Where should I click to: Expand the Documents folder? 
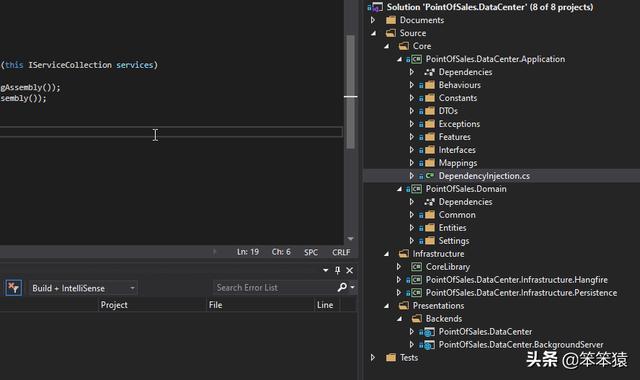373,20
